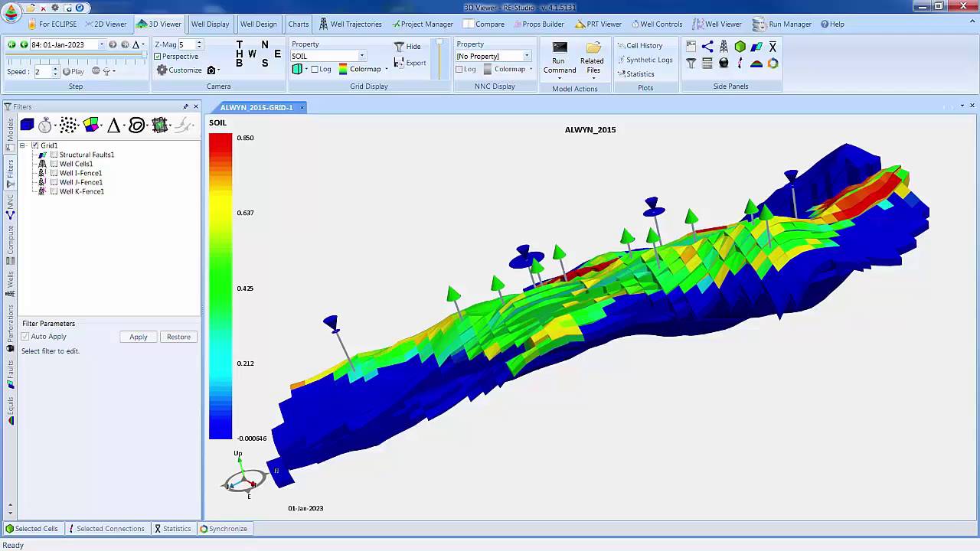
Task: Click the triangle filter icon
Action: (x=113, y=125)
